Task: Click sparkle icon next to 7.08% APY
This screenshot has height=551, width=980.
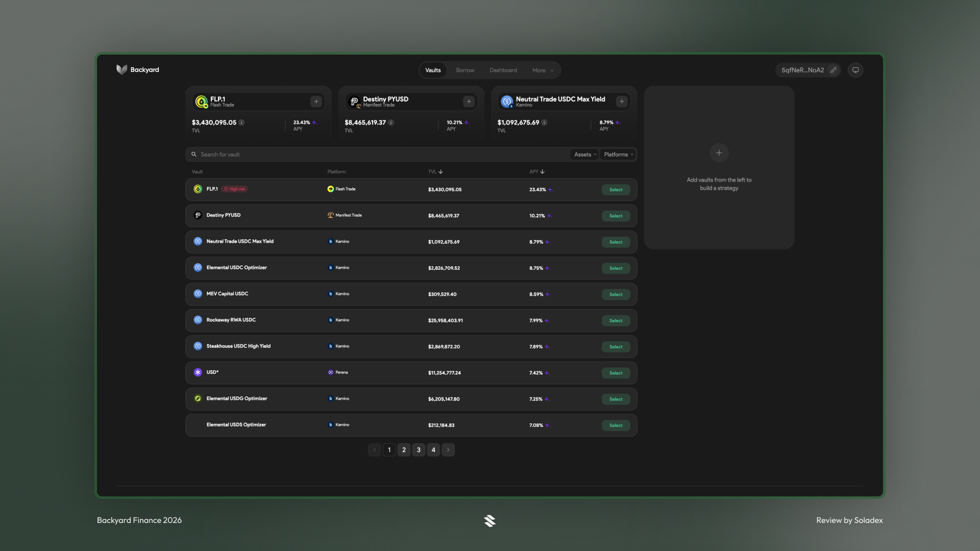Action: point(547,425)
